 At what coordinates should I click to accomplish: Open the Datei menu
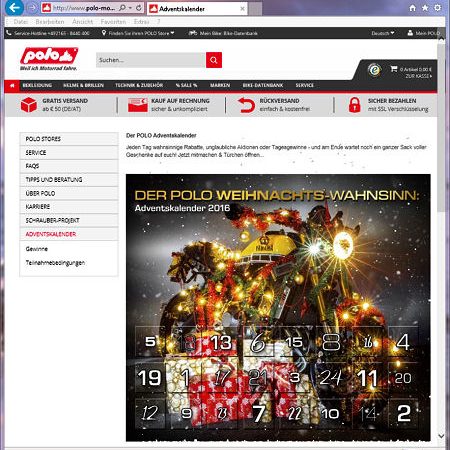point(21,22)
